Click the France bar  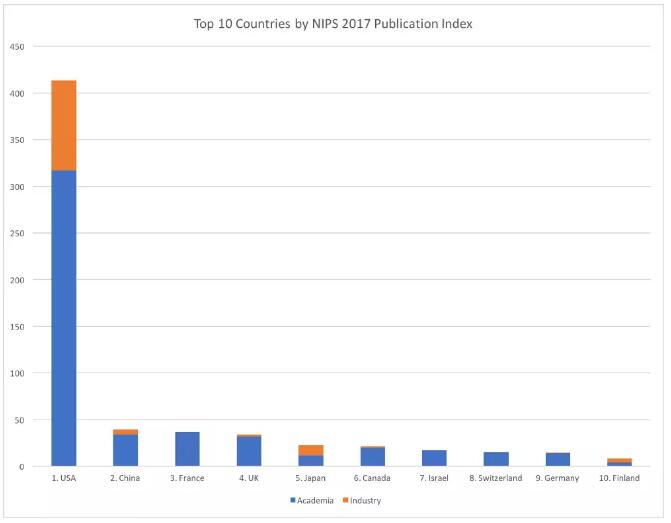pyautogui.click(x=187, y=449)
